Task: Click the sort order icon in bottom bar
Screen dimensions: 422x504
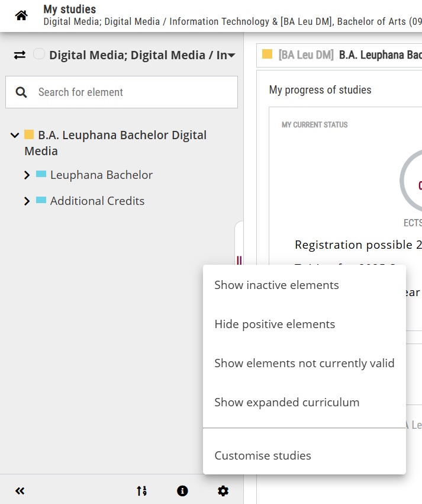Action: 141,491
